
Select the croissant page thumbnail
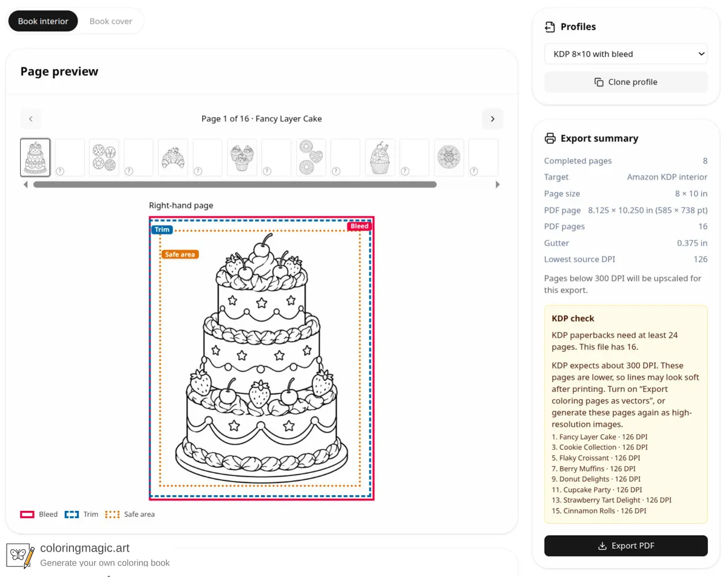pos(173,158)
